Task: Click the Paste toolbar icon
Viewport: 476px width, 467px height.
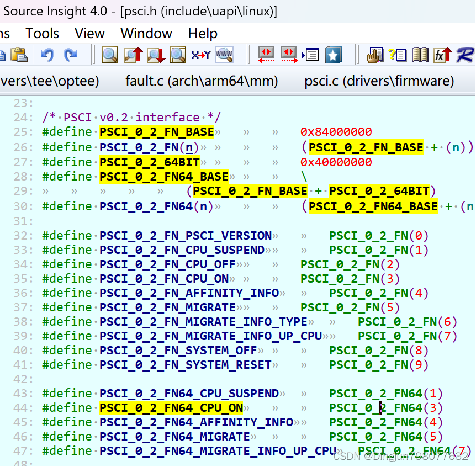Action: (19, 55)
